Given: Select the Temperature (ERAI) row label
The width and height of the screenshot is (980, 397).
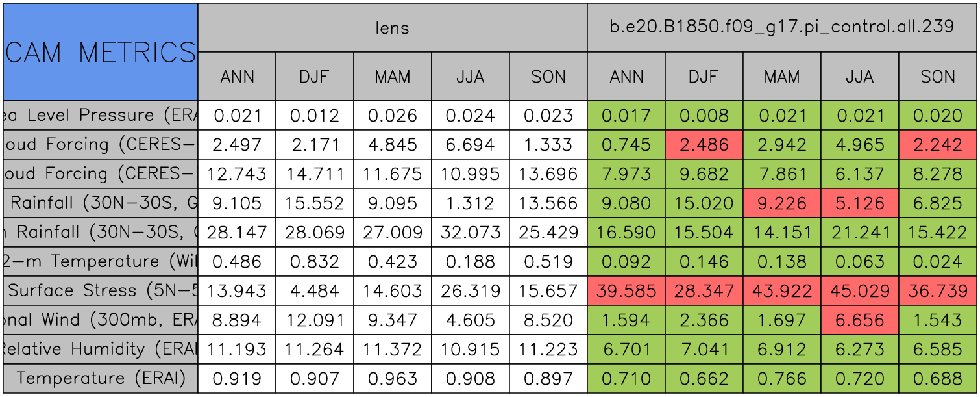Looking at the screenshot, I should tap(101, 378).
